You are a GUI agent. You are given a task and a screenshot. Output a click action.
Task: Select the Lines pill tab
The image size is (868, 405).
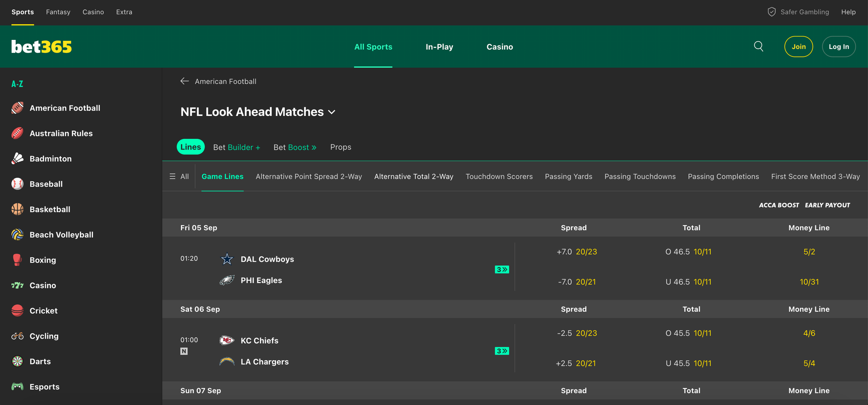191,147
